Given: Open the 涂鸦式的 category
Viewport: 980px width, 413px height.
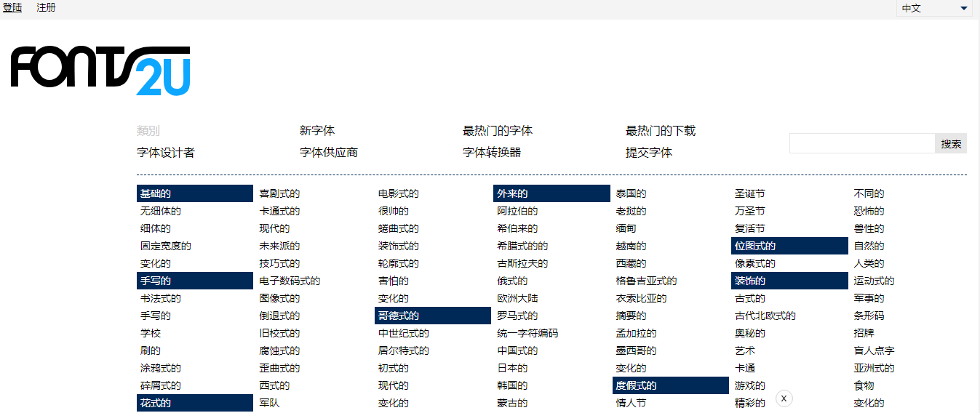Looking at the screenshot, I should pos(161,368).
